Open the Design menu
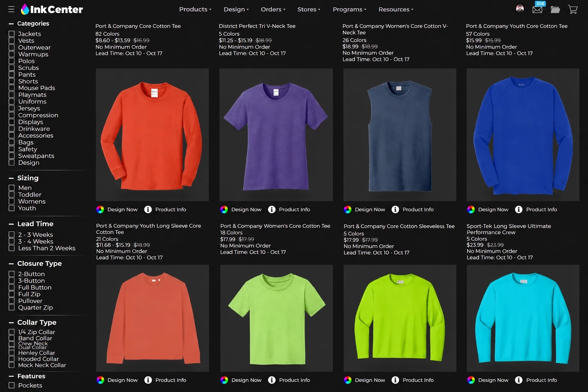The image size is (588, 392). pyautogui.click(x=236, y=9)
